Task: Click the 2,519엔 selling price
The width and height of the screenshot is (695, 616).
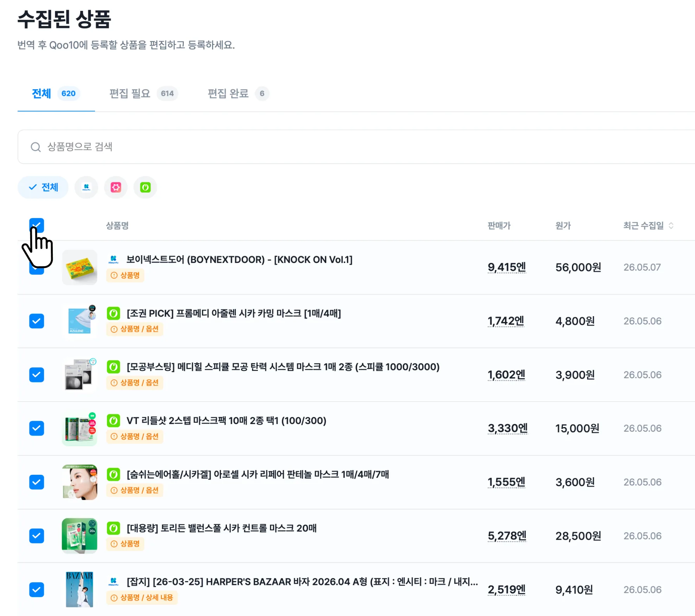Action: point(507,590)
